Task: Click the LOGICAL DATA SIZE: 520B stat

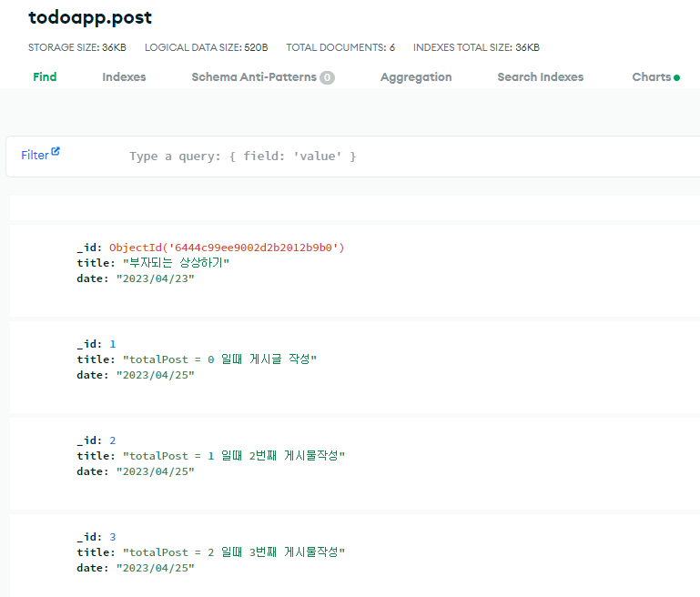Action: 207,47
